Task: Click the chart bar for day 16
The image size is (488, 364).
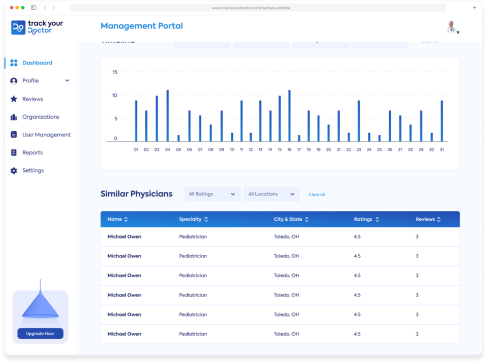Action: click(x=289, y=116)
